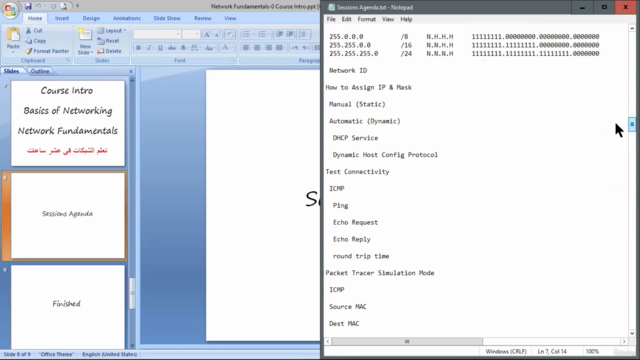Switch to the Design ribbon tab

(91, 18)
